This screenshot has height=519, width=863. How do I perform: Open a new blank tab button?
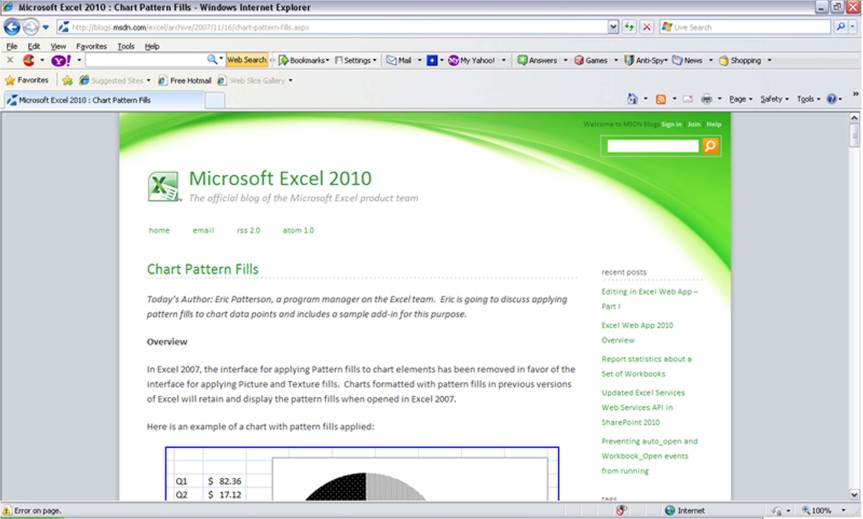coord(215,100)
